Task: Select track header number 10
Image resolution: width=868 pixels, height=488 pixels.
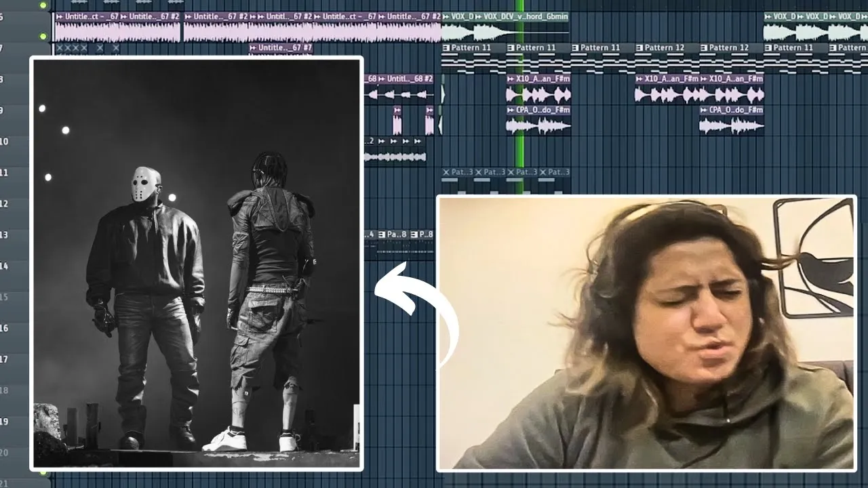Action: [x=4, y=142]
